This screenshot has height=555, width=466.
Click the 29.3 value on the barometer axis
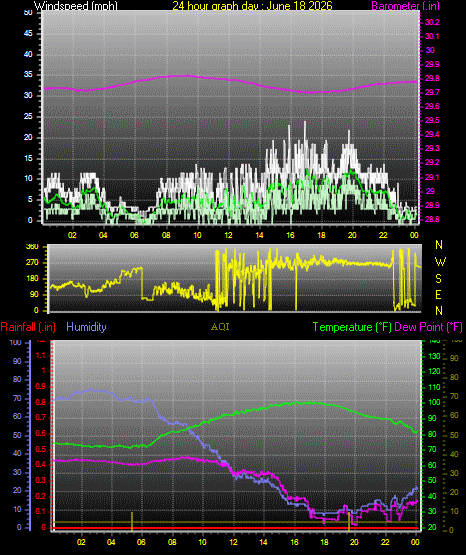pos(432,148)
